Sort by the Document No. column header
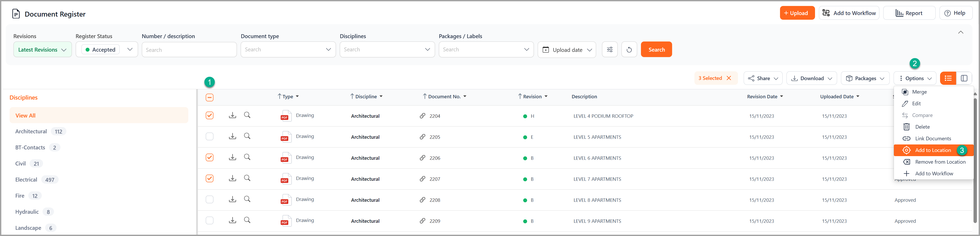Image resolution: width=980 pixels, height=236 pixels. (444, 96)
